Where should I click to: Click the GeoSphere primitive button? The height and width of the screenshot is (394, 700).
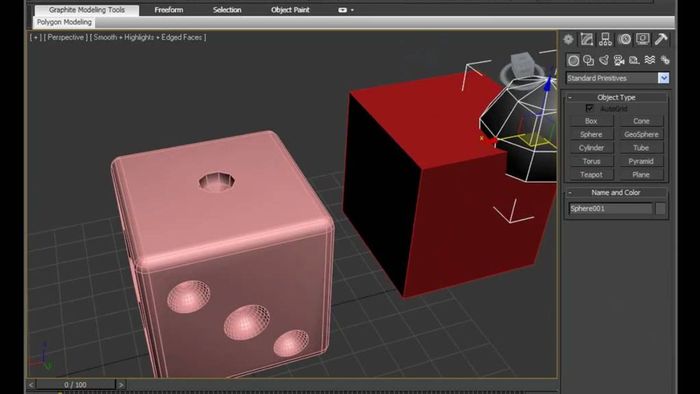(x=641, y=135)
